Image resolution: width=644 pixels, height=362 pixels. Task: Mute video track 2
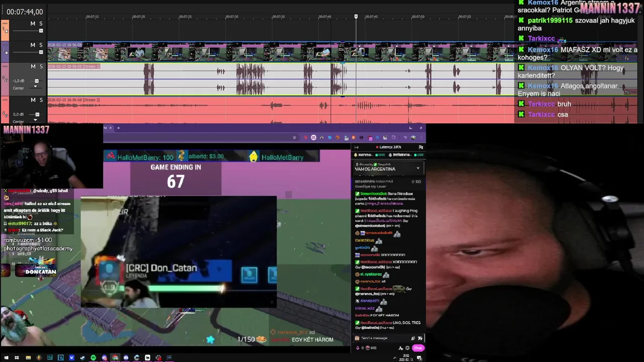tap(33, 45)
